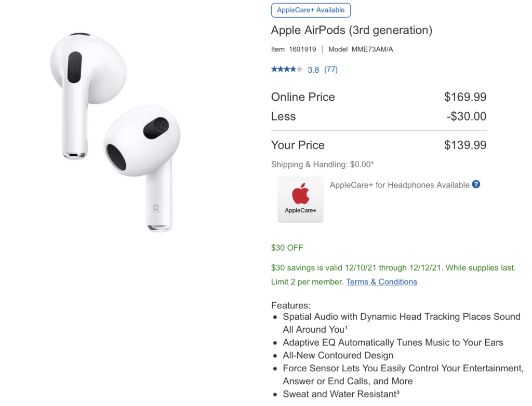The height and width of the screenshot is (406, 532).
Task: Click the Apple AirPods (3rd generation) title
Action: pos(352,30)
